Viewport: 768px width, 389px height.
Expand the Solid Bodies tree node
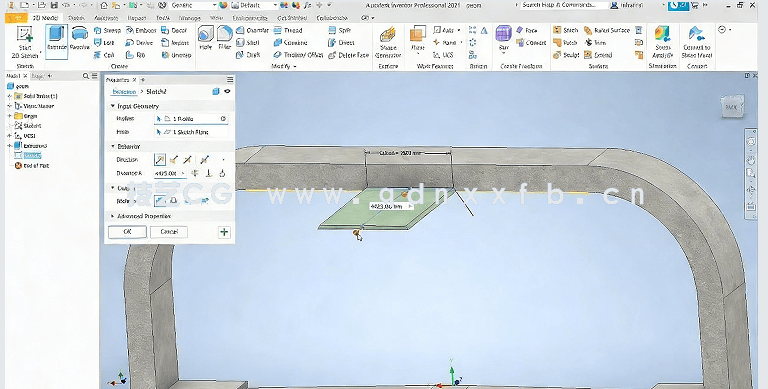click(9, 96)
